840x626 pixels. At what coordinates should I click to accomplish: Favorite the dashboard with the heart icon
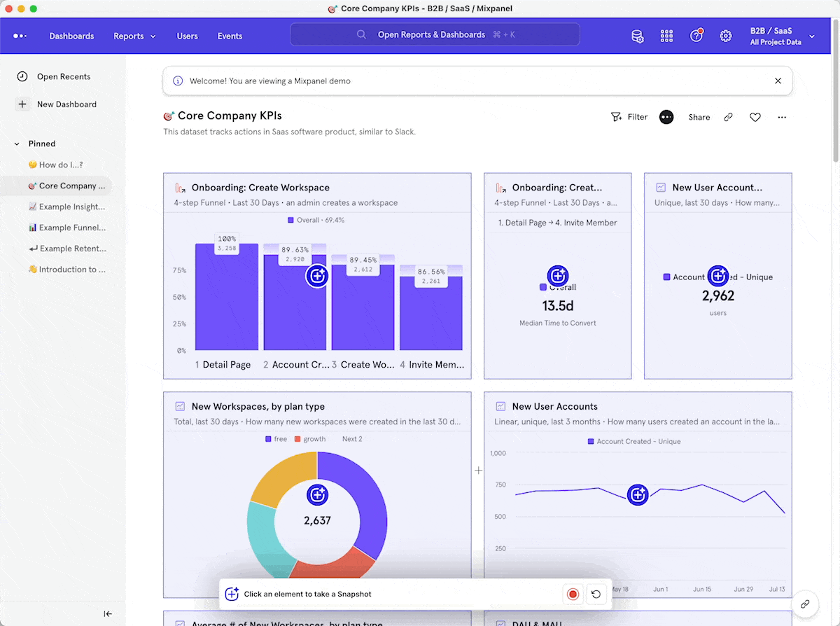[x=755, y=117]
